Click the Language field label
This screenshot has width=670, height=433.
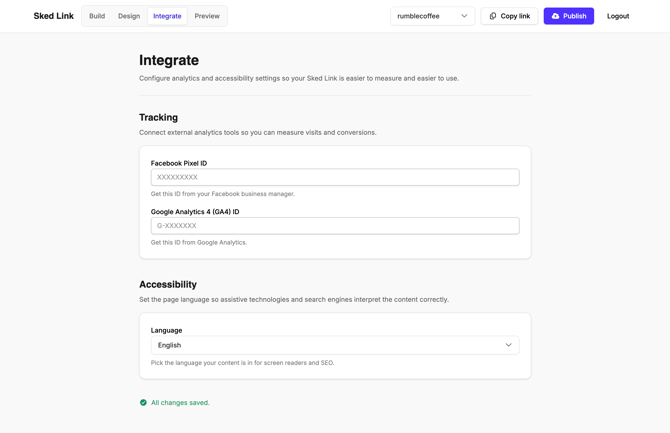pos(166,330)
